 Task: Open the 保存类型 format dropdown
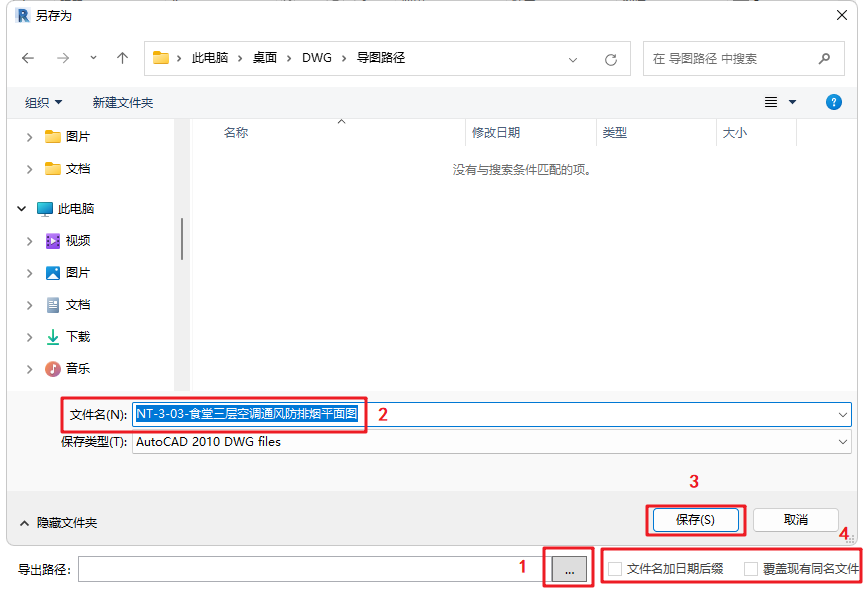tap(843, 441)
